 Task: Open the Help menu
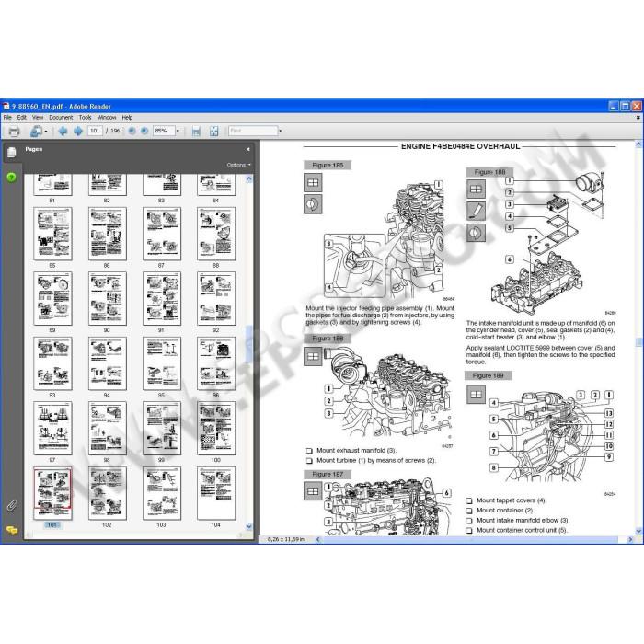point(127,118)
